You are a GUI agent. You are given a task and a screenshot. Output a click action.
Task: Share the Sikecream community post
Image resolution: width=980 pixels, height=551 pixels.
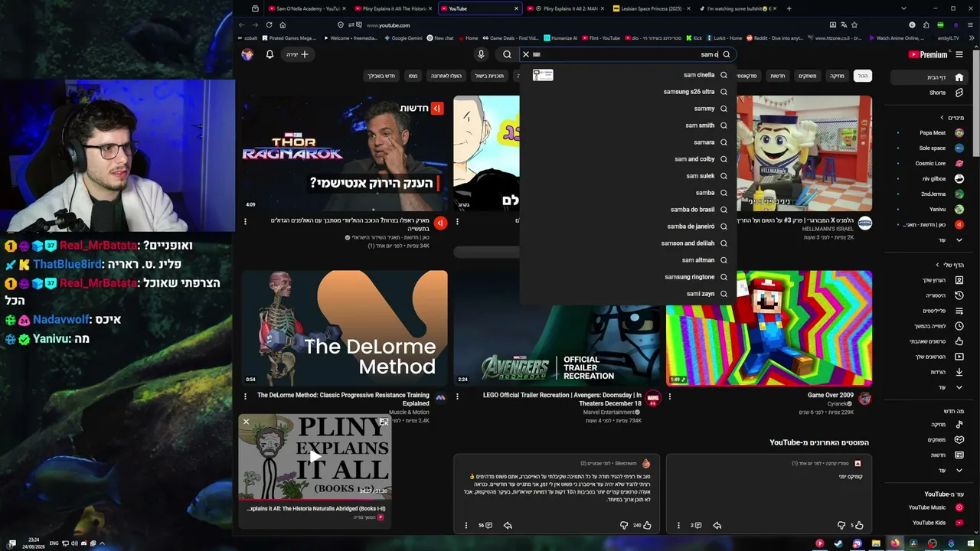pos(508,525)
